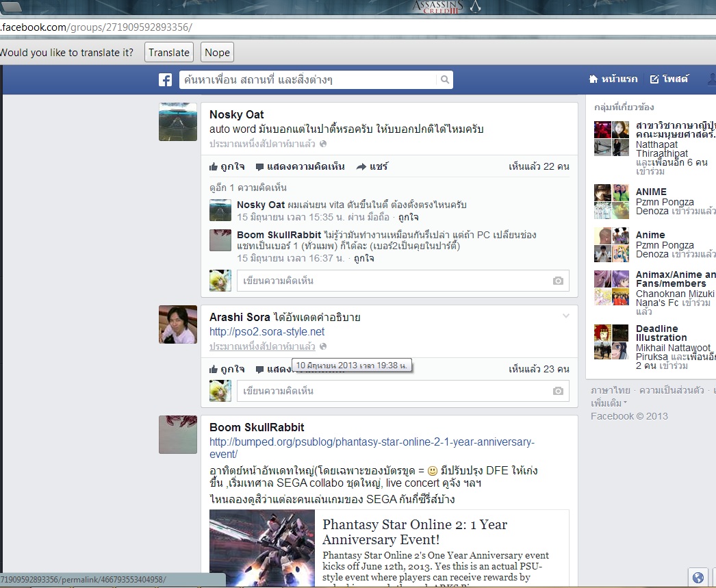
Task: Attach photo via camera icon in Nosky Oat's comment box
Action: pos(558,281)
